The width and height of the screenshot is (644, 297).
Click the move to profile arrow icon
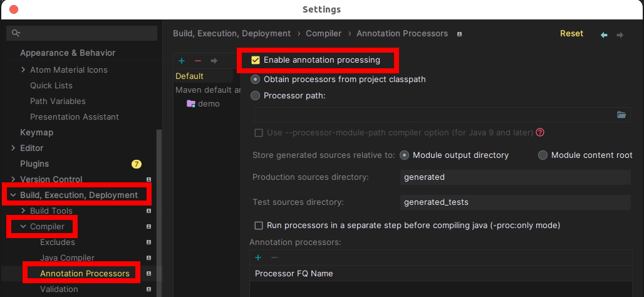214,61
